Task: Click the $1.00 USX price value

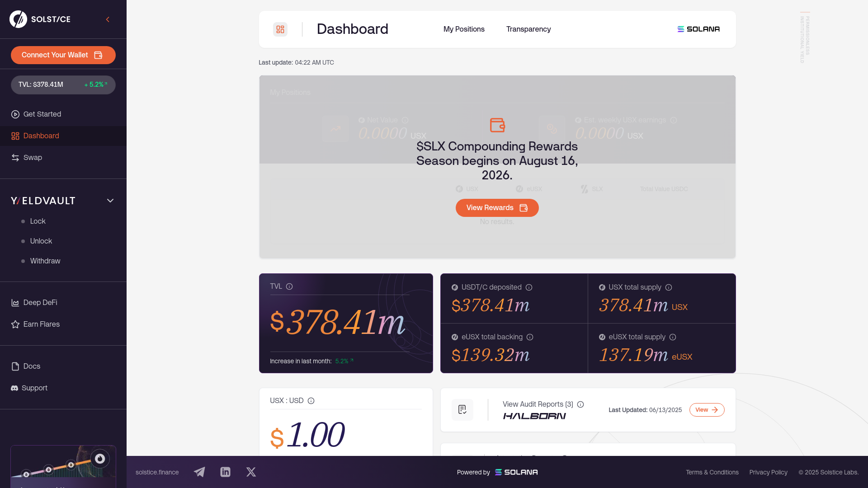Action: [x=307, y=435]
